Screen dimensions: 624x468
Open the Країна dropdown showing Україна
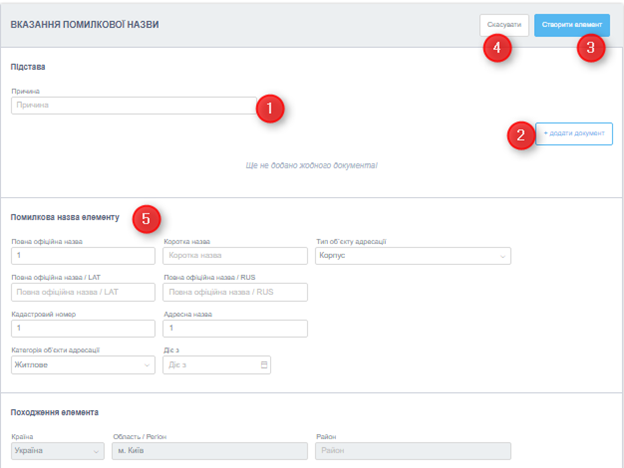pyautogui.click(x=57, y=452)
